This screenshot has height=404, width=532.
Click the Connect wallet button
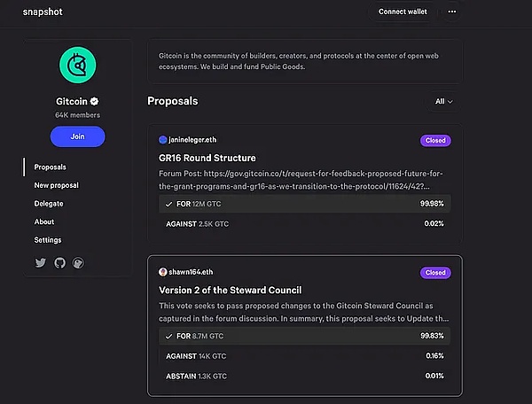(403, 12)
